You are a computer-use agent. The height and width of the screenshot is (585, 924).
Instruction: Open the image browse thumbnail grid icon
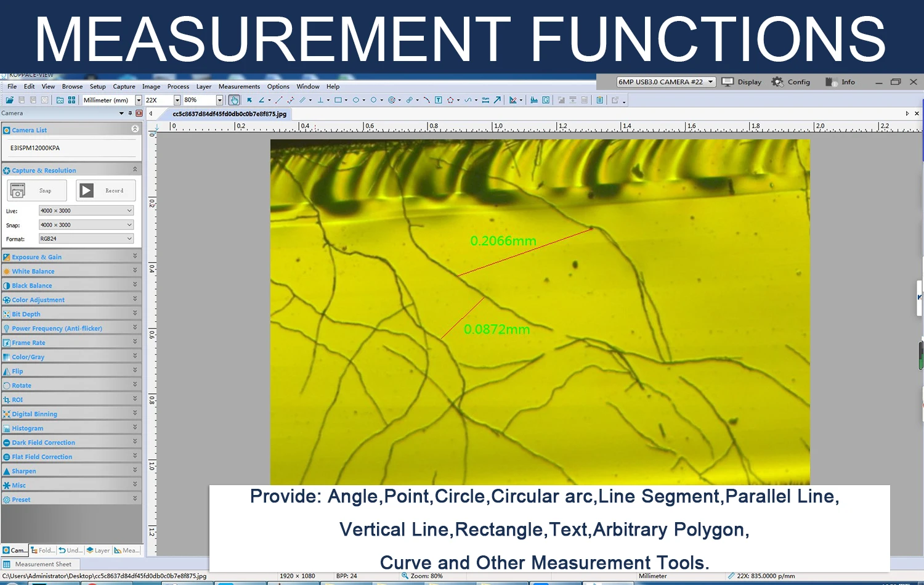(x=71, y=100)
